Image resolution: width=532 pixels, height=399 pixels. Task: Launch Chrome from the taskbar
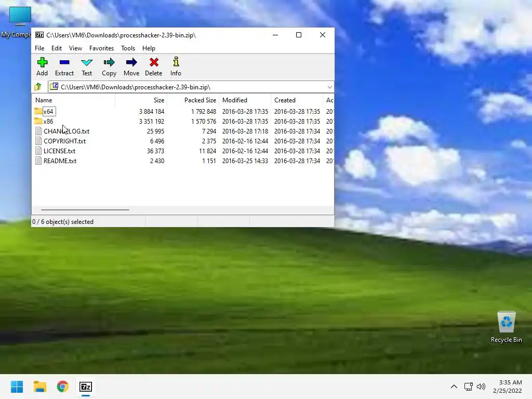63,387
